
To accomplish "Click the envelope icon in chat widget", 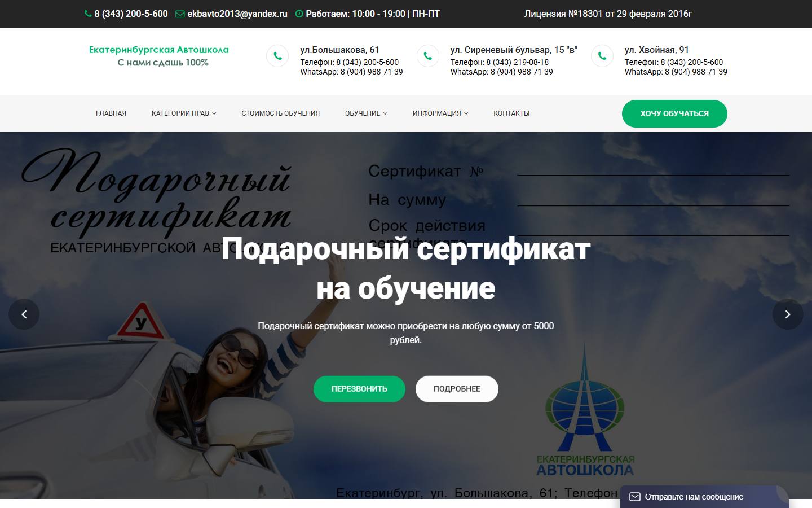I will coord(635,497).
